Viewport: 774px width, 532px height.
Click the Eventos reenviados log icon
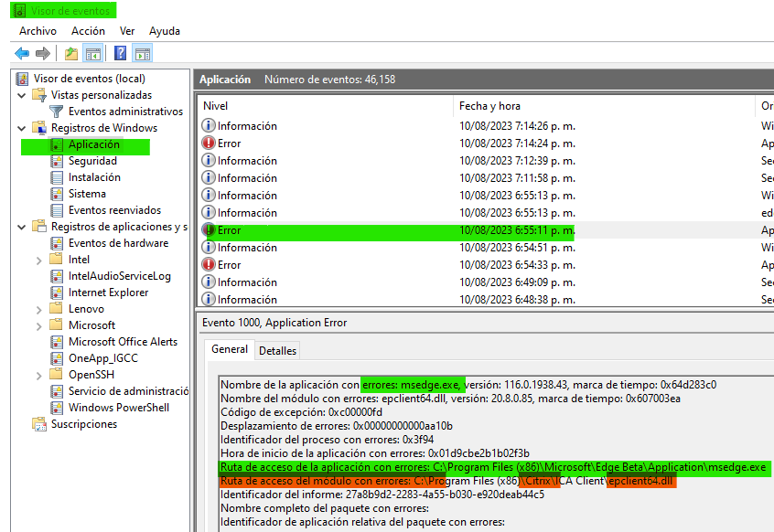pyautogui.click(x=58, y=210)
